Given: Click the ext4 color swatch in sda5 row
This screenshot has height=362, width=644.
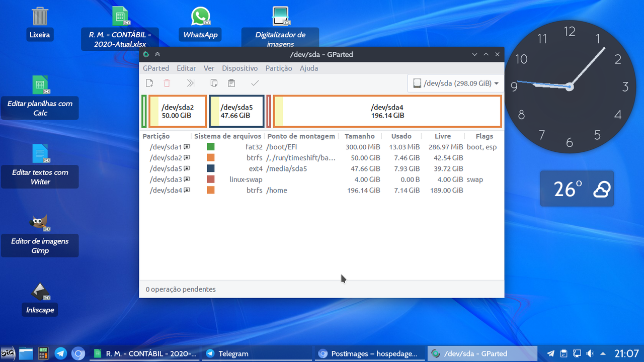Looking at the screenshot, I should coord(211,168).
